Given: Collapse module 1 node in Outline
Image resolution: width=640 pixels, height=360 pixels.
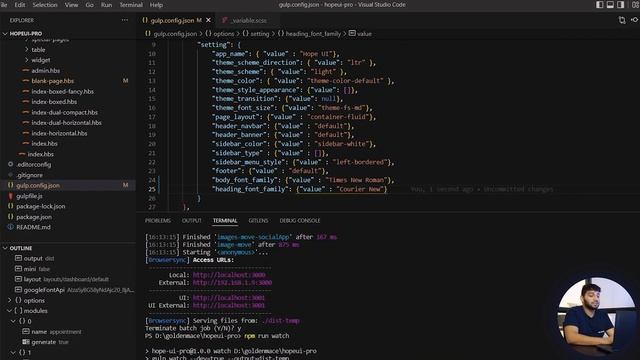Looking at the screenshot, I should (x=13, y=352).
